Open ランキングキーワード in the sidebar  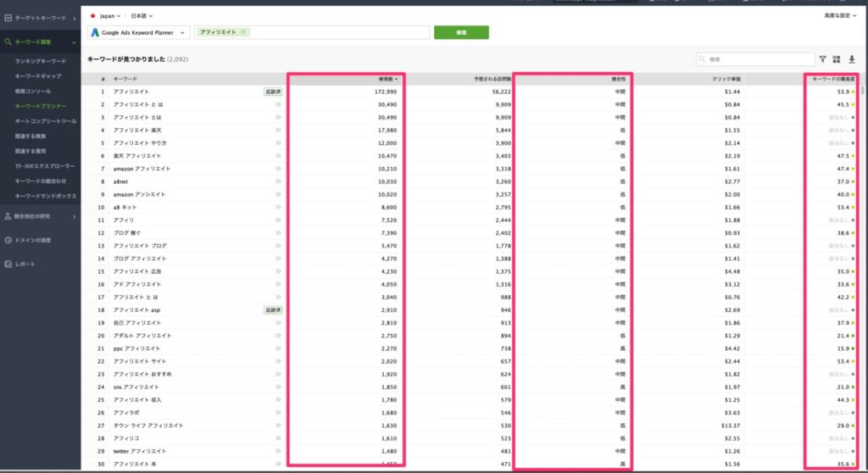41,62
